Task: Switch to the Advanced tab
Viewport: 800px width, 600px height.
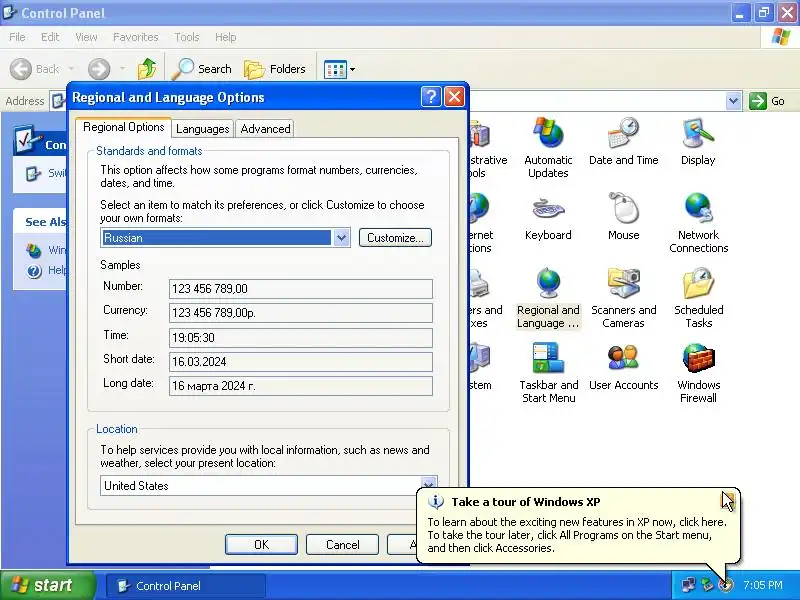Action: click(x=265, y=129)
